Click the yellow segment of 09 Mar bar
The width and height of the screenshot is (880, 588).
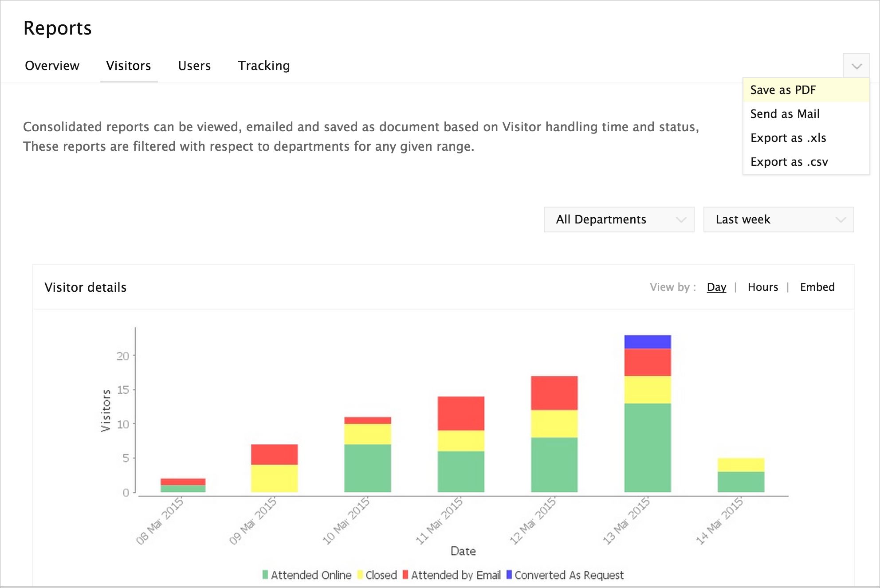[x=274, y=478]
